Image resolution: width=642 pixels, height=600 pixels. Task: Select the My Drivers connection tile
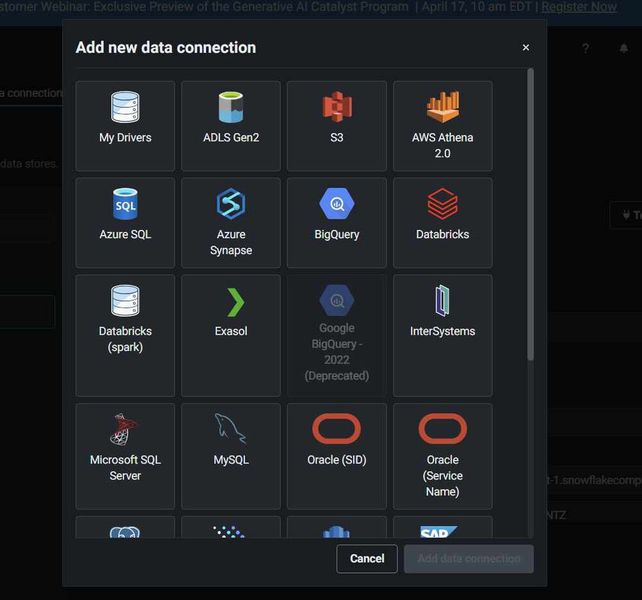(125, 126)
